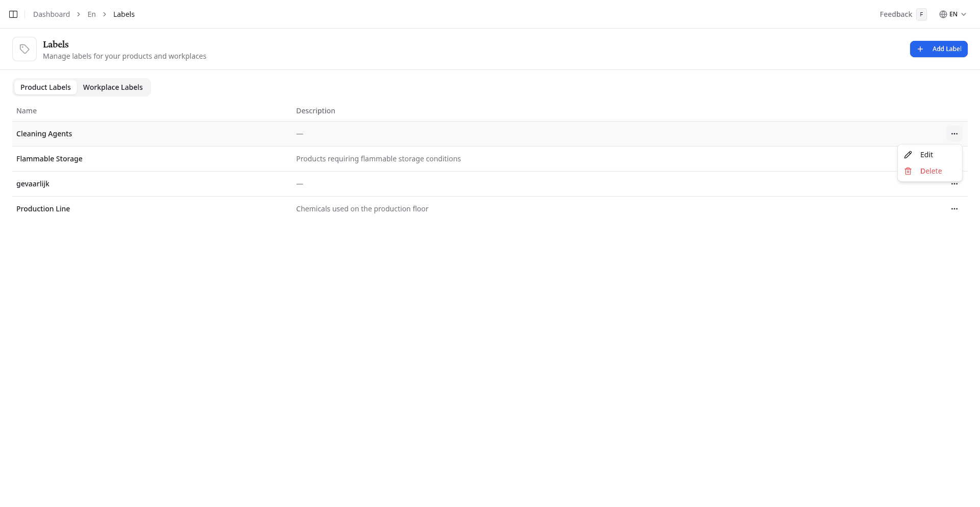Viewport: 980px width, 507px height.
Task: Click the Add Label button
Action: point(939,49)
